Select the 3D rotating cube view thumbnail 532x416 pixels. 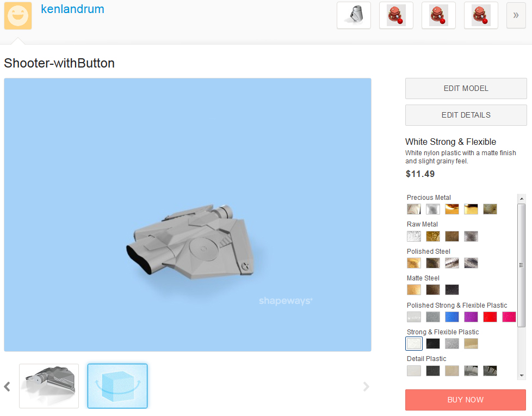pos(117,386)
